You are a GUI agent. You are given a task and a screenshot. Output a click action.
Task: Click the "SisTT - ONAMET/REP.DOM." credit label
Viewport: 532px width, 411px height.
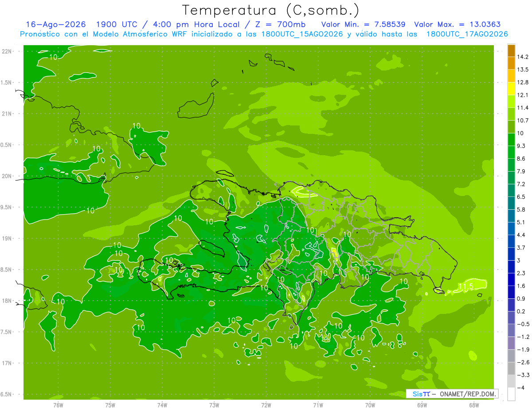click(452, 394)
